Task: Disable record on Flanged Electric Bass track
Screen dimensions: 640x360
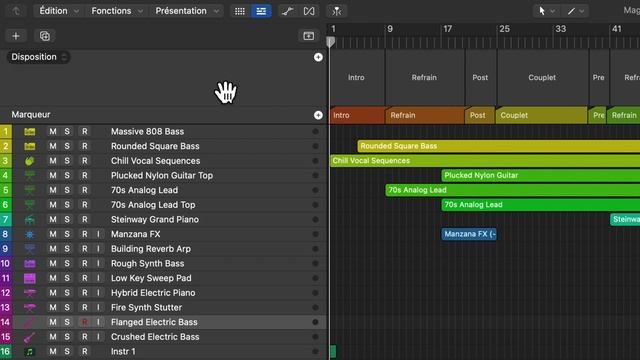Action: click(84, 322)
